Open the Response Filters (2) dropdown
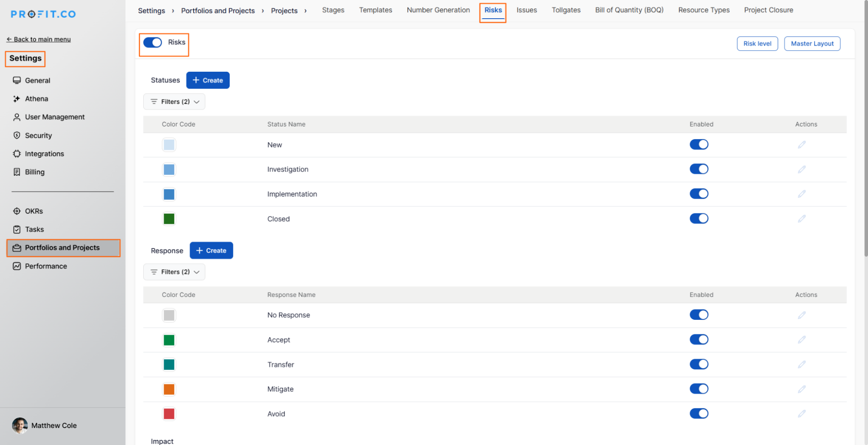868x445 pixels. click(174, 272)
